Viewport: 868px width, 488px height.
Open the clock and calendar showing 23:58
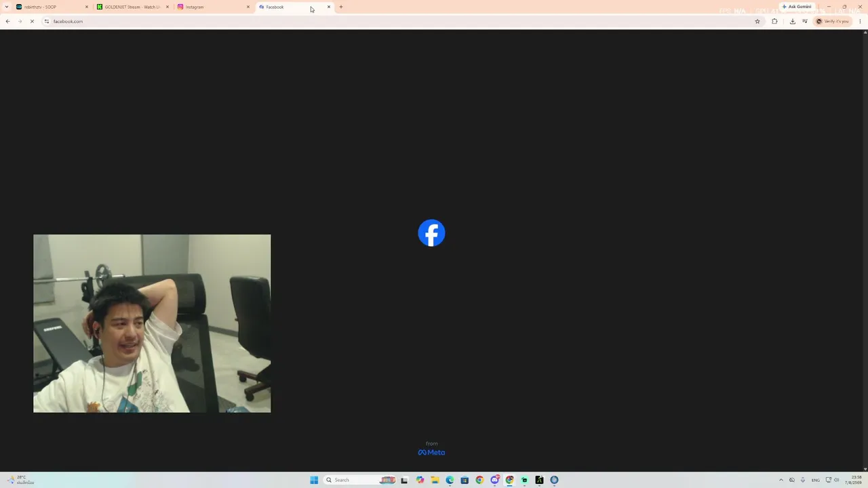[x=853, y=480]
